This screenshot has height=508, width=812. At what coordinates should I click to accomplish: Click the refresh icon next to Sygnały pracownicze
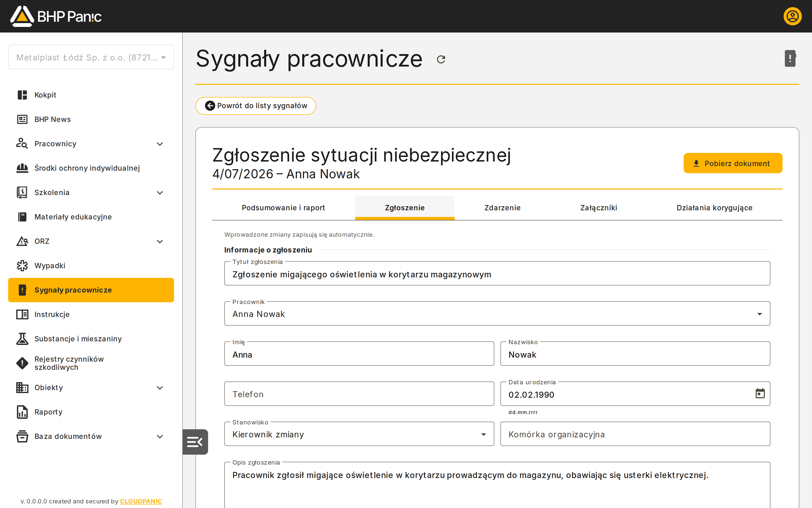tap(441, 59)
